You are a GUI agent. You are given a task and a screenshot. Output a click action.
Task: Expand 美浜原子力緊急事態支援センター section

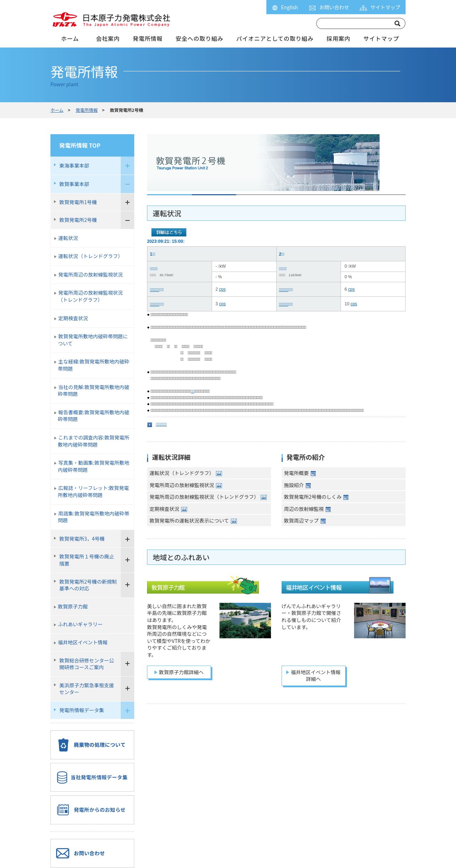click(127, 688)
